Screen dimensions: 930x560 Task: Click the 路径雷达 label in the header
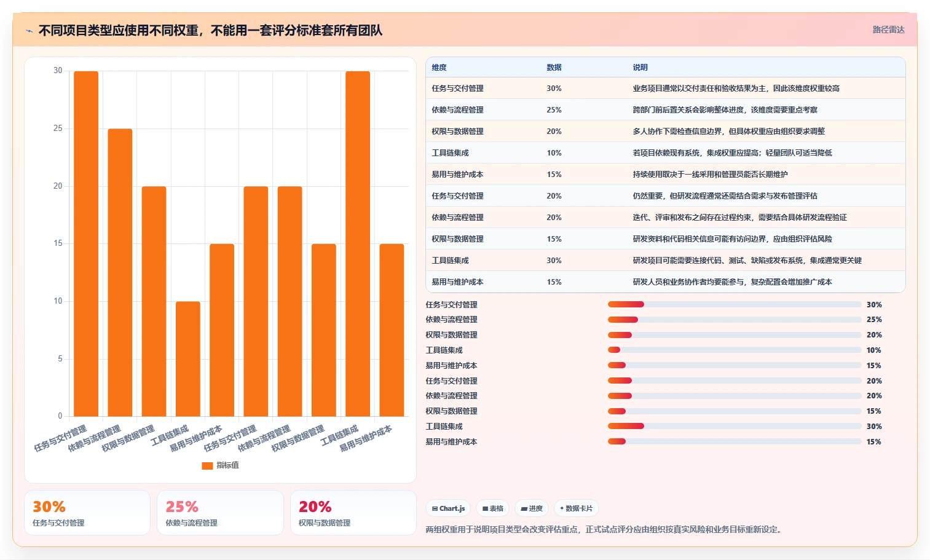tap(888, 30)
